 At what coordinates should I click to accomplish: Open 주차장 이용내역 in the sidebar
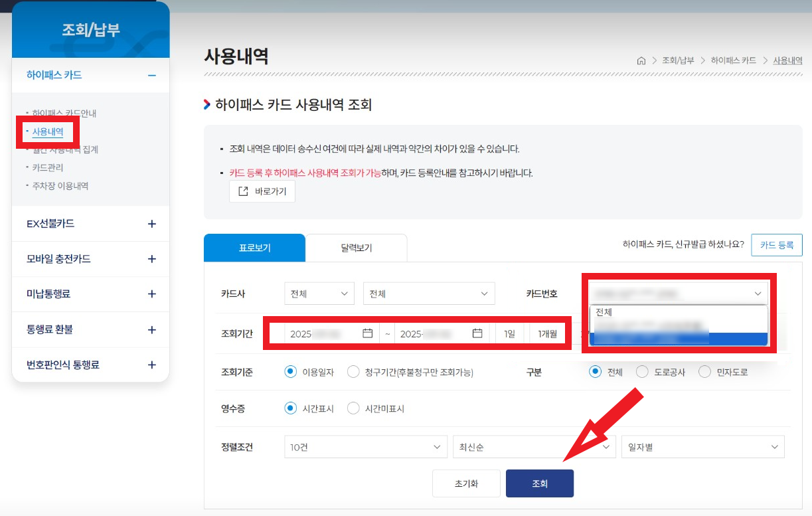tap(60, 186)
